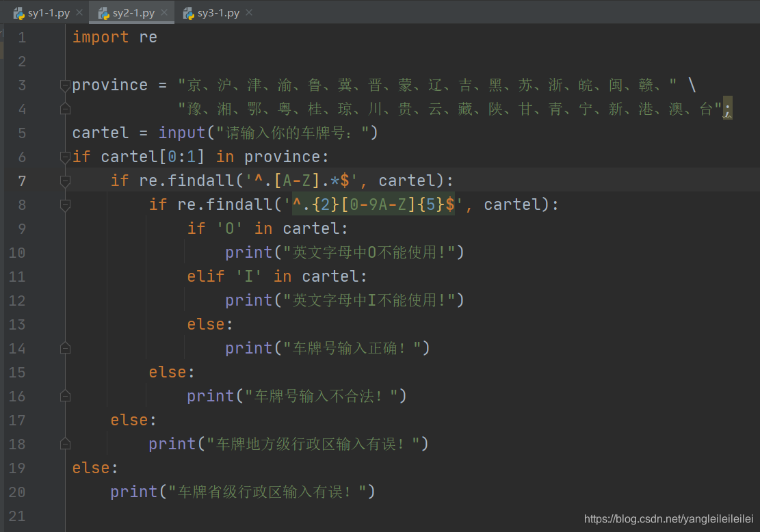The height and width of the screenshot is (532, 760).
Task: Click the highlighted regex '^.{2}[0-9A-Z]{5}$'
Action: (374, 204)
